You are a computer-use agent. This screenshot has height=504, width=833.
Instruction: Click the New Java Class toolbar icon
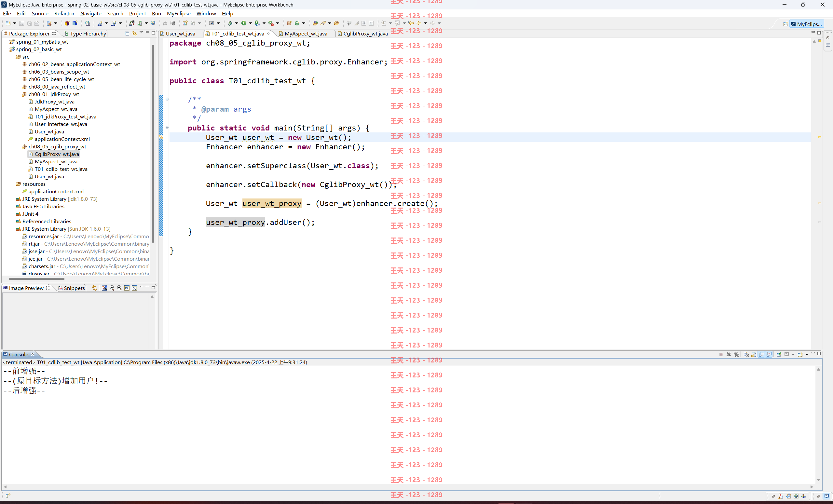click(297, 23)
